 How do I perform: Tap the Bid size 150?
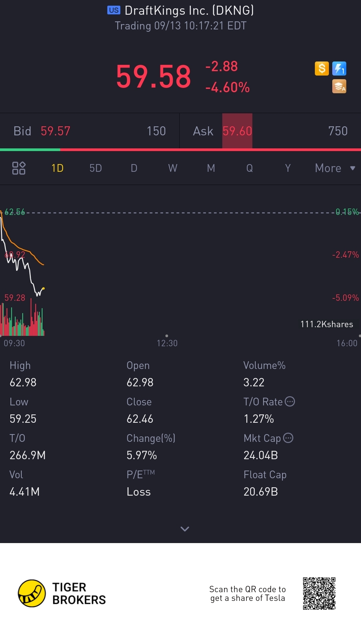point(156,131)
